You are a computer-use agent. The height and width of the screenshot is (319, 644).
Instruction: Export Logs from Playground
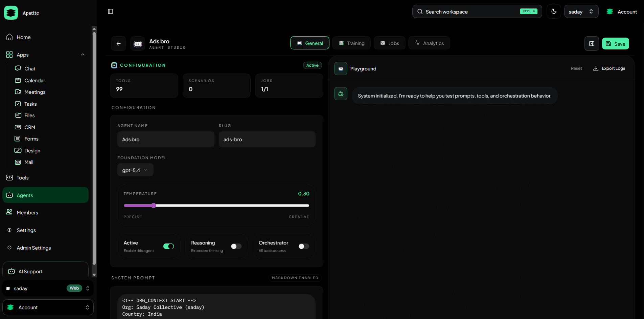(x=609, y=68)
